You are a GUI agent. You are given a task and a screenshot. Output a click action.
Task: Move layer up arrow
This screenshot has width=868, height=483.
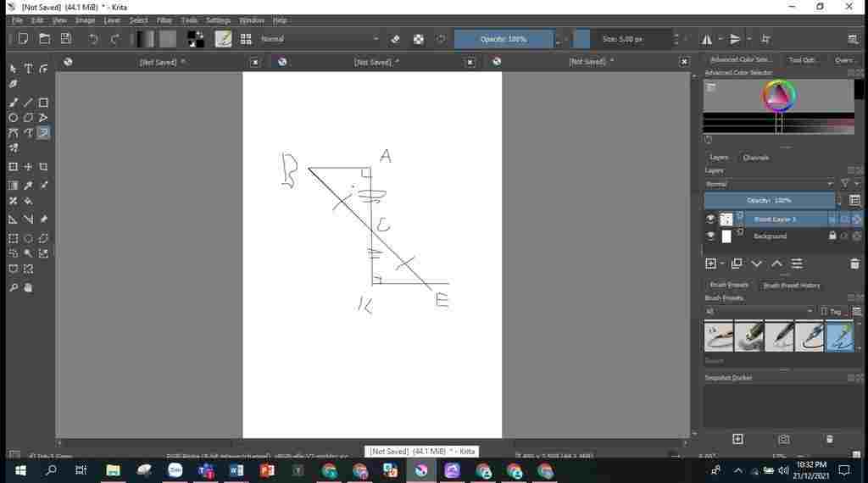coord(776,264)
